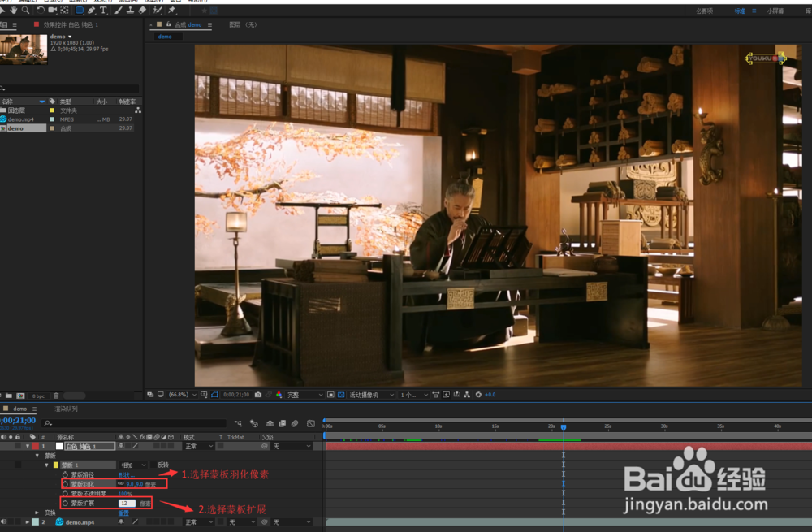Click the reset exposure icon
Image resolution: width=812 pixels, height=532 pixels.
(x=478, y=395)
